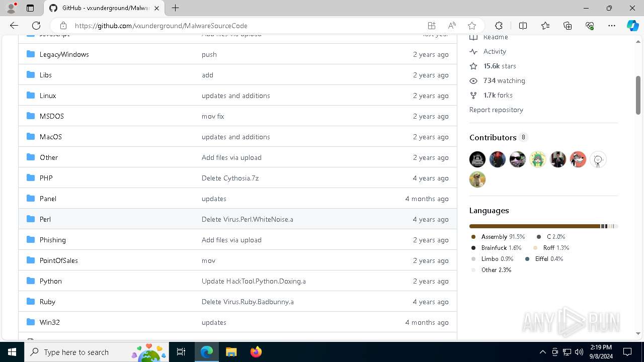
Task: Click the page vertical scrollbar
Action: pos(638,95)
